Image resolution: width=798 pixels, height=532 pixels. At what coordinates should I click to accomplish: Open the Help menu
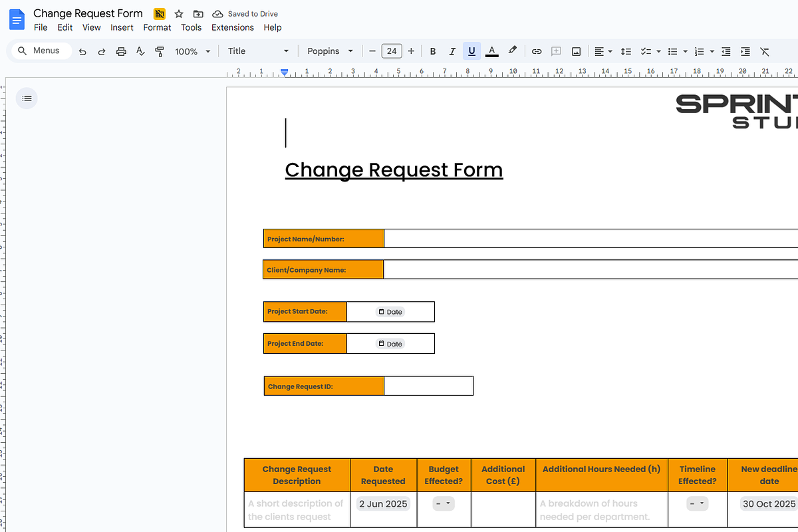coord(273,27)
